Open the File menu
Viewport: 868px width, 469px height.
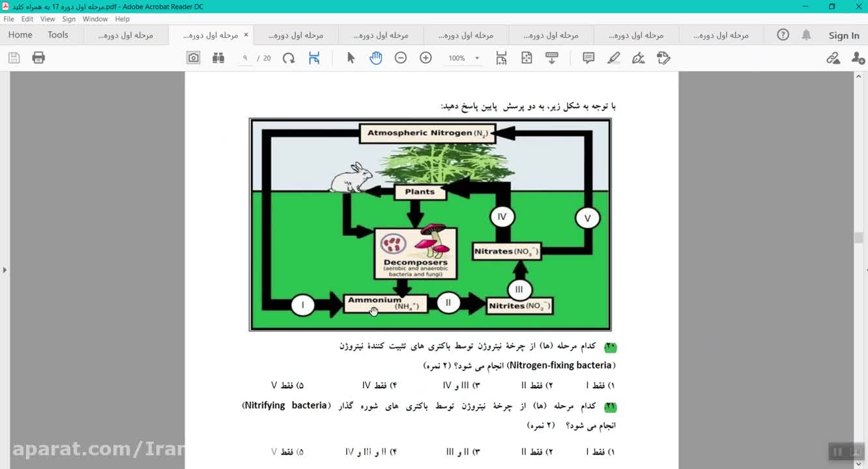(8, 19)
